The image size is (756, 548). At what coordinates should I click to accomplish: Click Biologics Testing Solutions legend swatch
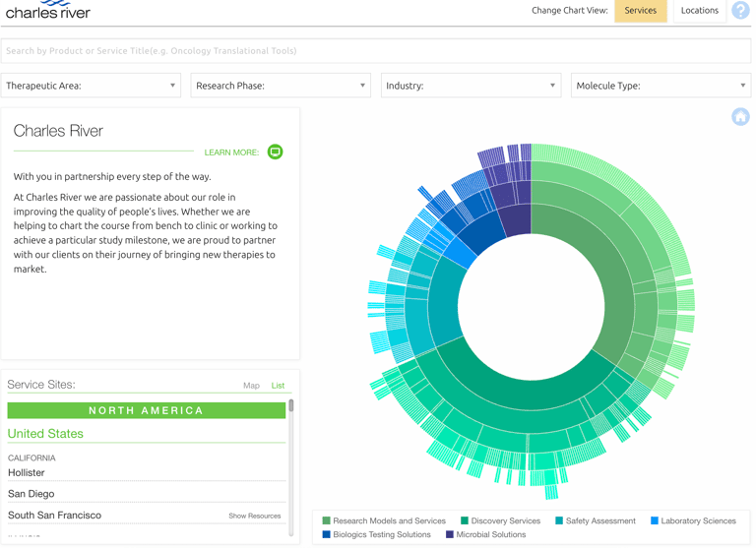pos(327,534)
